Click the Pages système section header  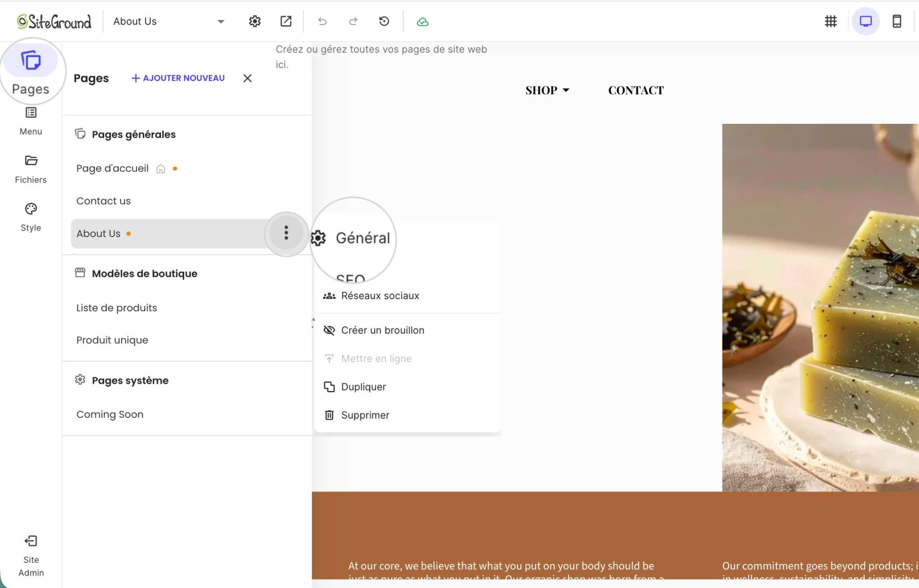pos(130,380)
